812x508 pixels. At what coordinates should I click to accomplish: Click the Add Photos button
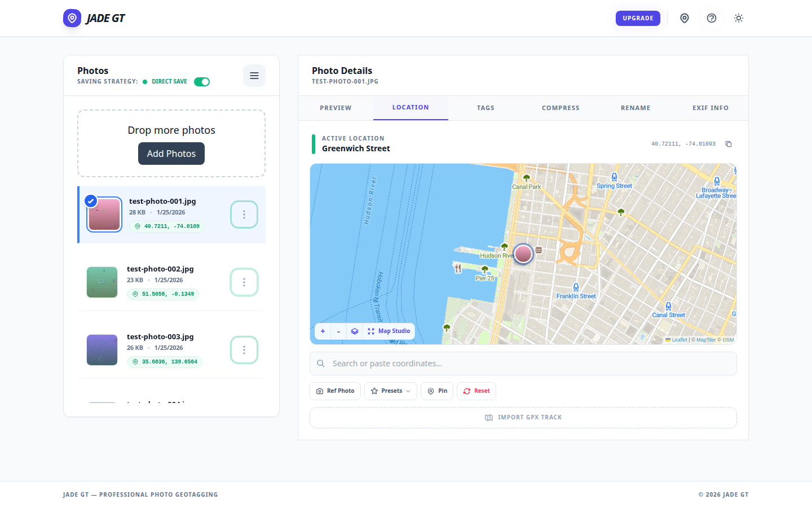click(171, 154)
